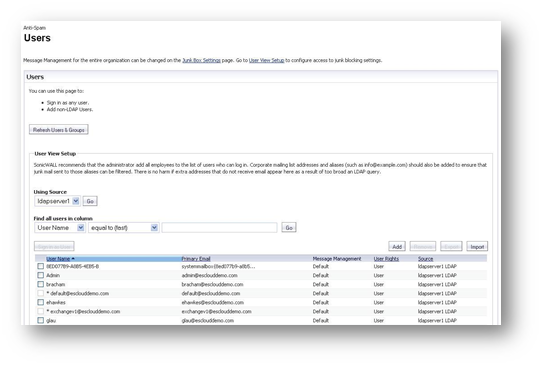Image resolution: width=543 pixels, height=367 pixels.
Task: Sort by the Primary Email column header
Action: 196,259
